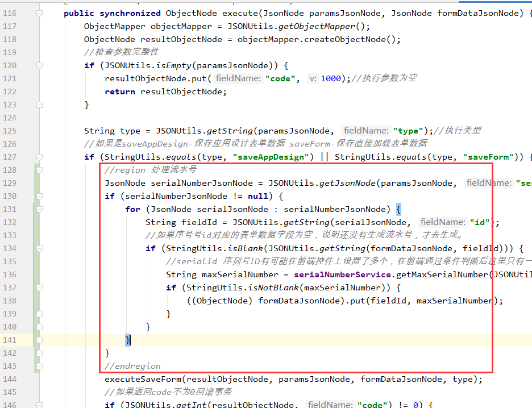Click the endregion fold marker on line 143
532x408 pixels.
coord(41,366)
